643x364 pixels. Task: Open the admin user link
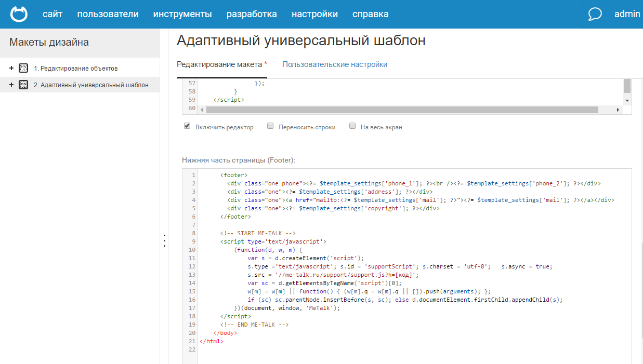point(627,14)
